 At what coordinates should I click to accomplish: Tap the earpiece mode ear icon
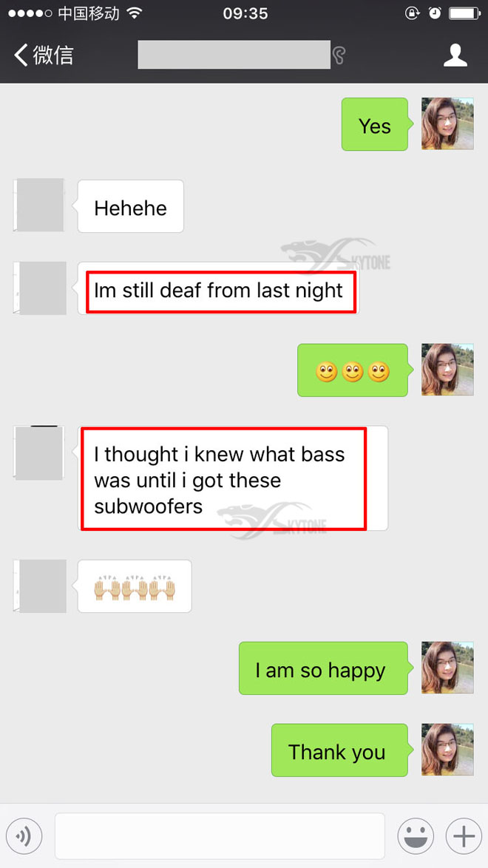coord(339,55)
